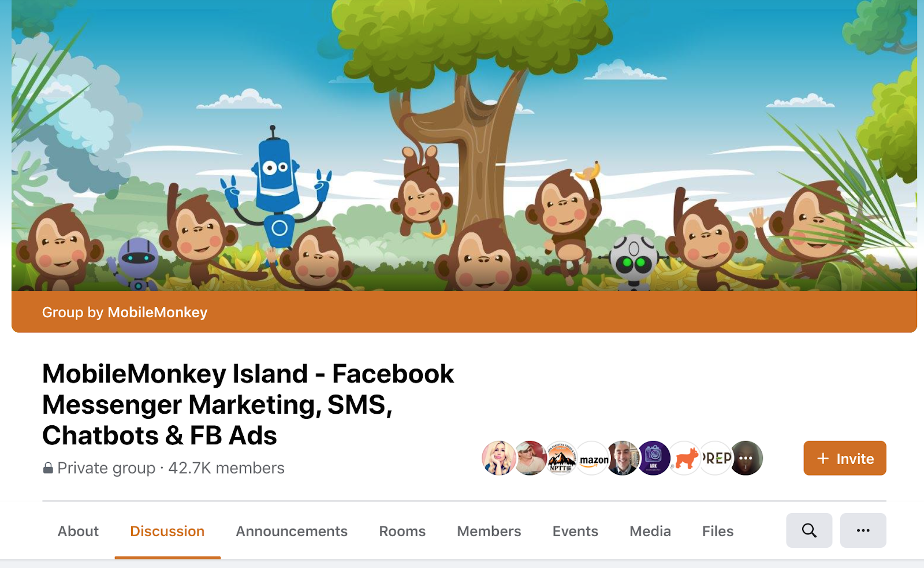Click the blonde woman member avatar
Image resolution: width=924 pixels, height=568 pixels.
[x=499, y=458]
